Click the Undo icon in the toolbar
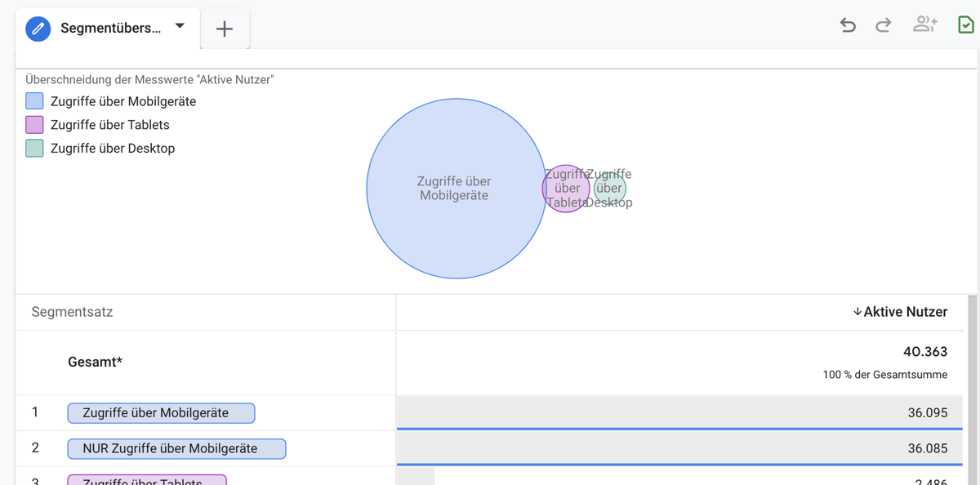The image size is (980, 485). pos(848,25)
